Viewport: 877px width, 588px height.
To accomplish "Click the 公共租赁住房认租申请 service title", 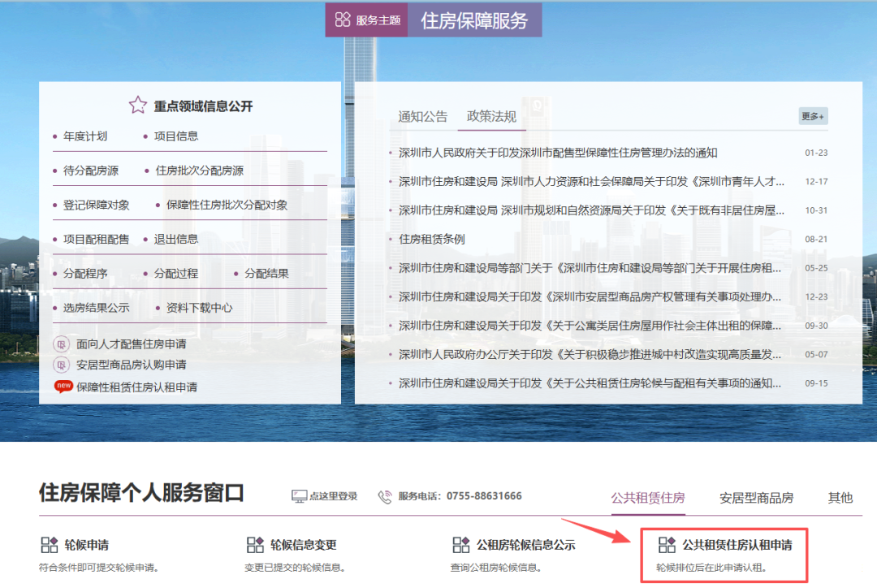I will click(x=737, y=545).
